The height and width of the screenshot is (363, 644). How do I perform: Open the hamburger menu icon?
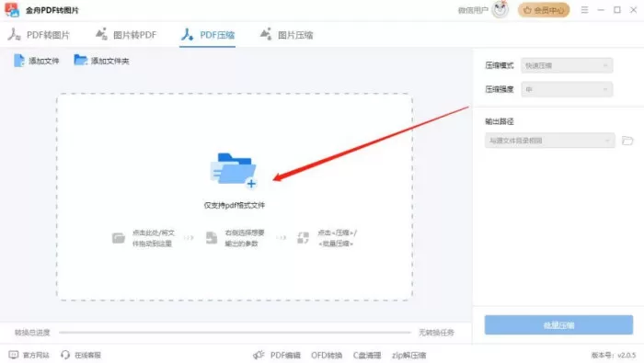584,10
